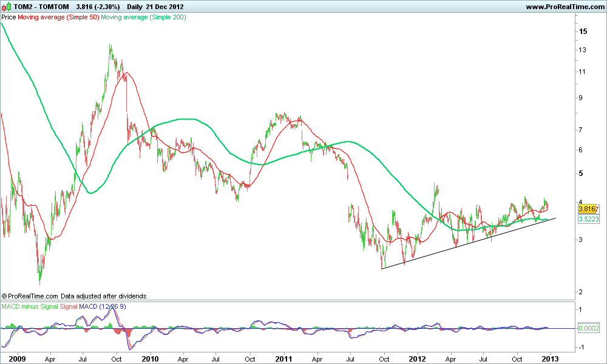Click the green 3.5223 moving average value tag

click(x=588, y=220)
